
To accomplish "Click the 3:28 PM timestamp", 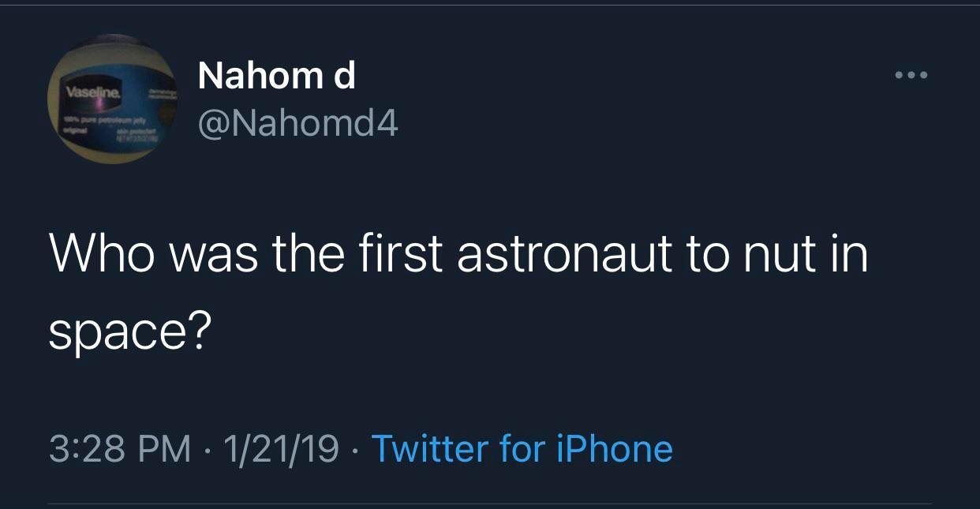I will point(120,449).
